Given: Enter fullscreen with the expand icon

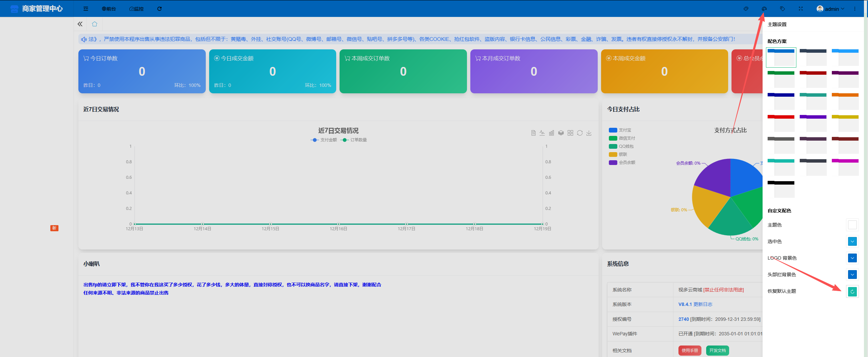Looking at the screenshot, I should (x=801, y=9).
